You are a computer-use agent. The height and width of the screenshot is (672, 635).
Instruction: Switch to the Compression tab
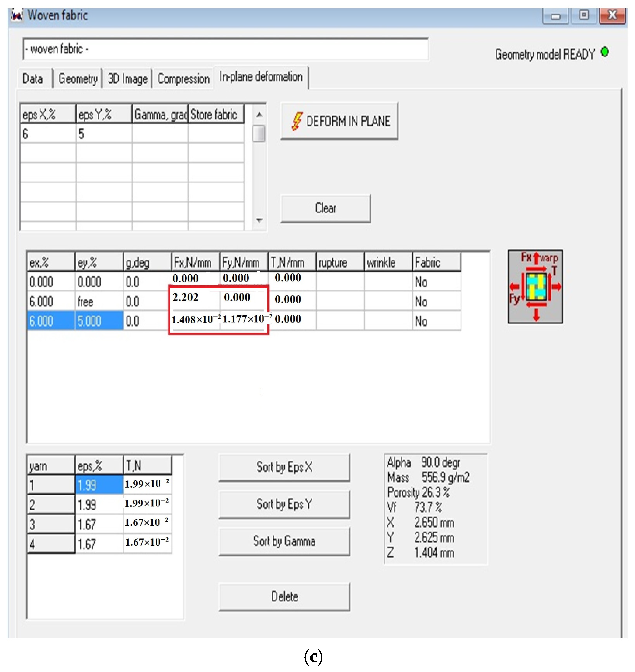click(x=184, y=79)
